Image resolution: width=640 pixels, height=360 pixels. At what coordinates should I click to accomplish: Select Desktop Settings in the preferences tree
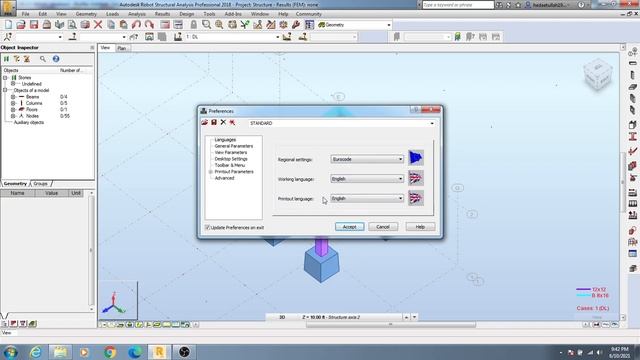coord(231,159)
